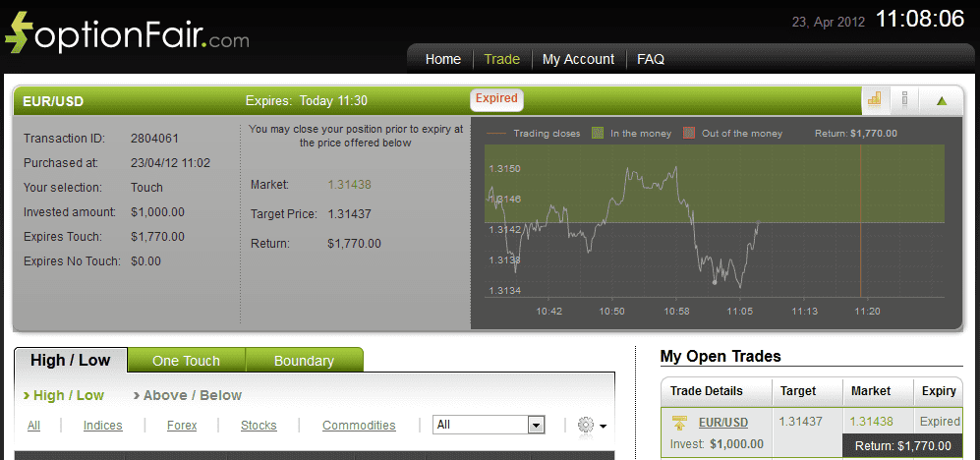The height and width of the screenshot is (460, 980).
Task: Open the All asset filter dropdown
Action: (x=489, y=425)
